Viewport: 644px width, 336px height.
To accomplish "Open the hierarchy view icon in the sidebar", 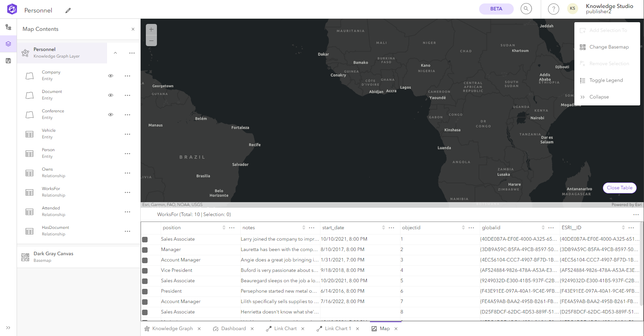I will [x=8, y=27].
